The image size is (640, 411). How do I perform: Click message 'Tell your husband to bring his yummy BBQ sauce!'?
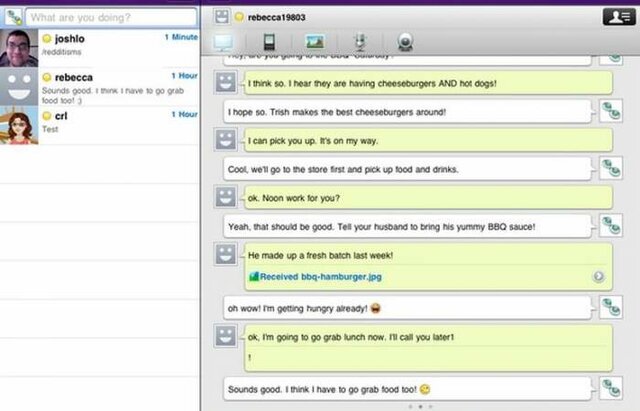407,227
